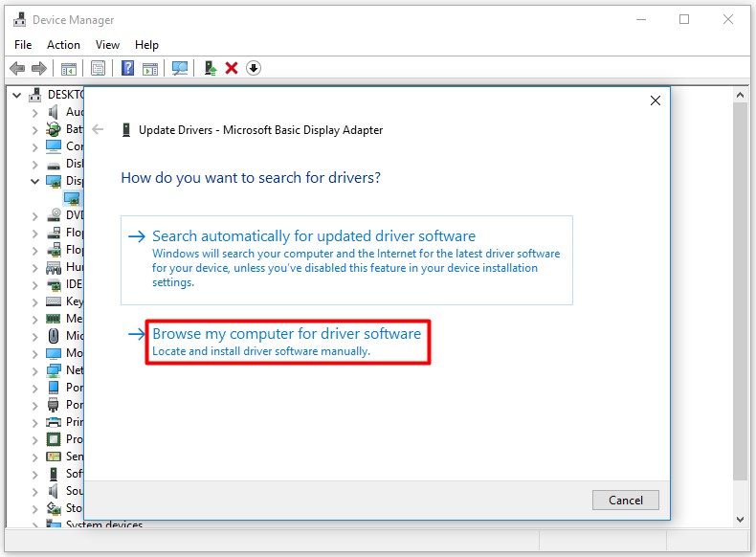The image size is (756, 557).
Task: Click the Storage controllers category icon
Action: (x=54, y=508)
